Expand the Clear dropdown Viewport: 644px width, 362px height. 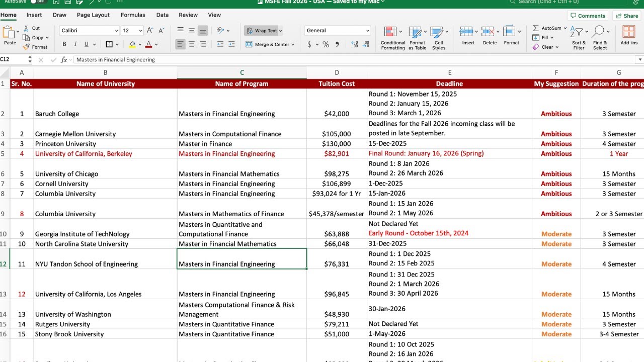tap(557, 47)
